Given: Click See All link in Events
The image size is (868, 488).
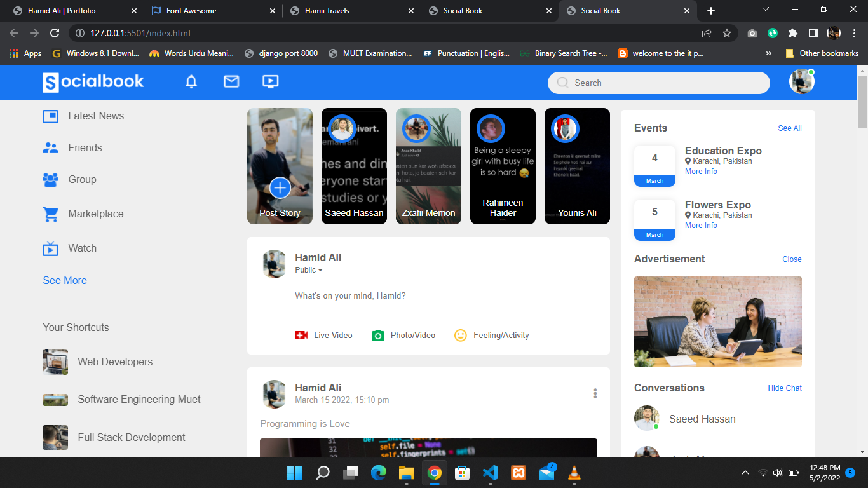Looking at the screenshot, I should tap(789, 128).
